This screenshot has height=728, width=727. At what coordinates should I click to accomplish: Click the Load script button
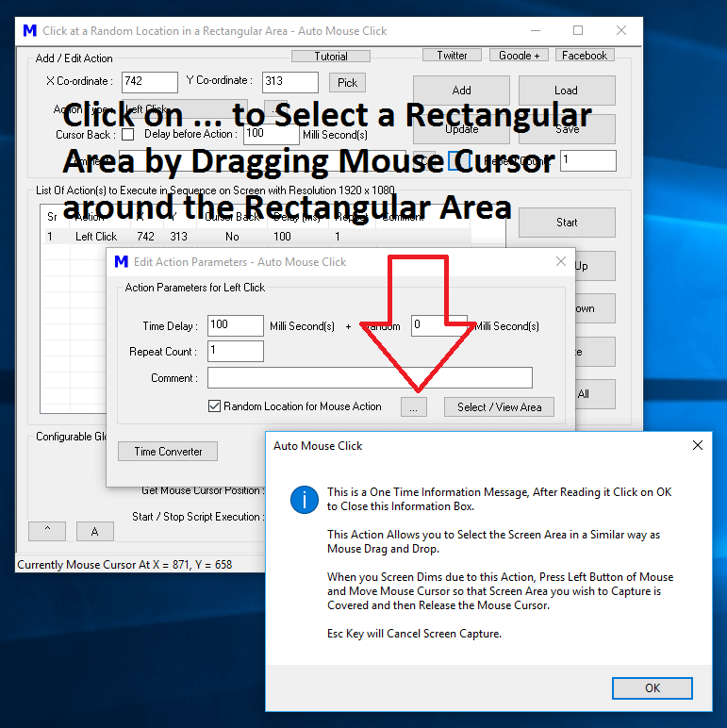point(567,91)
